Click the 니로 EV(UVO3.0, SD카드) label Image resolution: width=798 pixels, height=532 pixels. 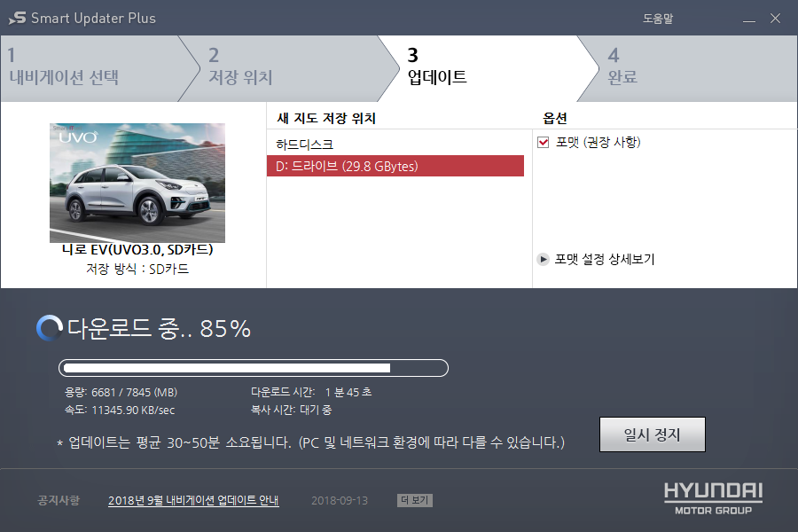click(x=137, y=249)
